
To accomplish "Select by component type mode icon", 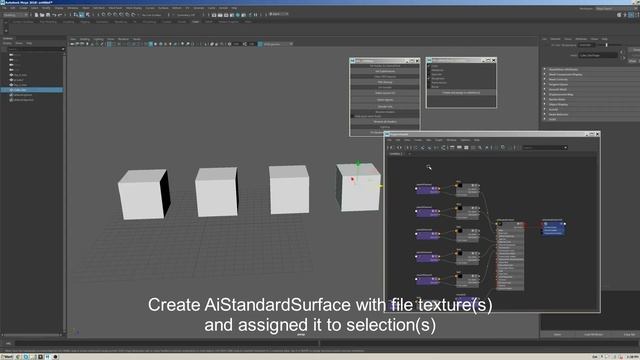I will point(88,15).
